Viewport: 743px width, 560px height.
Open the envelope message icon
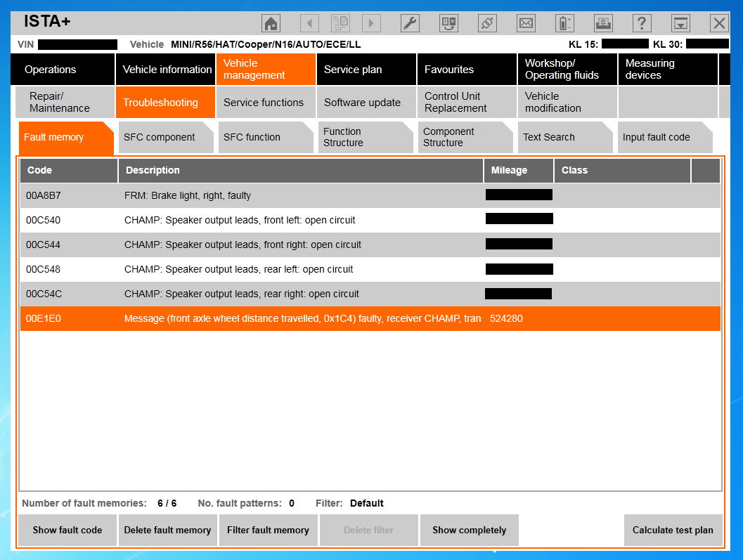click(x=526, y=23)
